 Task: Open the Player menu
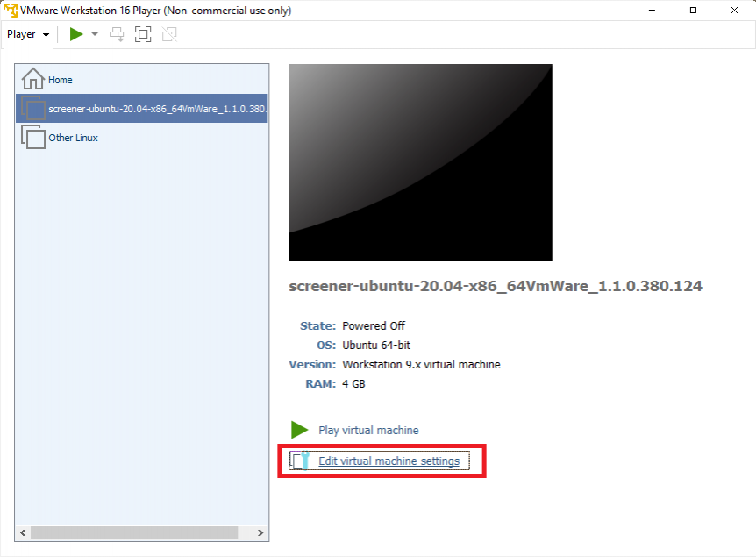27,34
